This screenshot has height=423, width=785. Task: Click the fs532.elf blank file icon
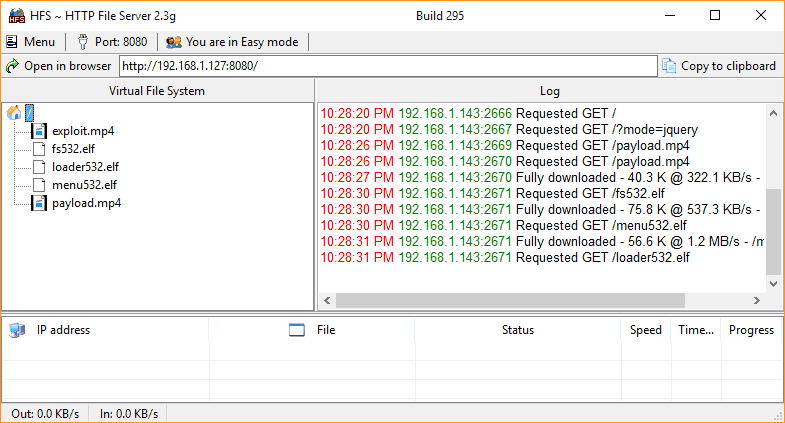(39, 149)
